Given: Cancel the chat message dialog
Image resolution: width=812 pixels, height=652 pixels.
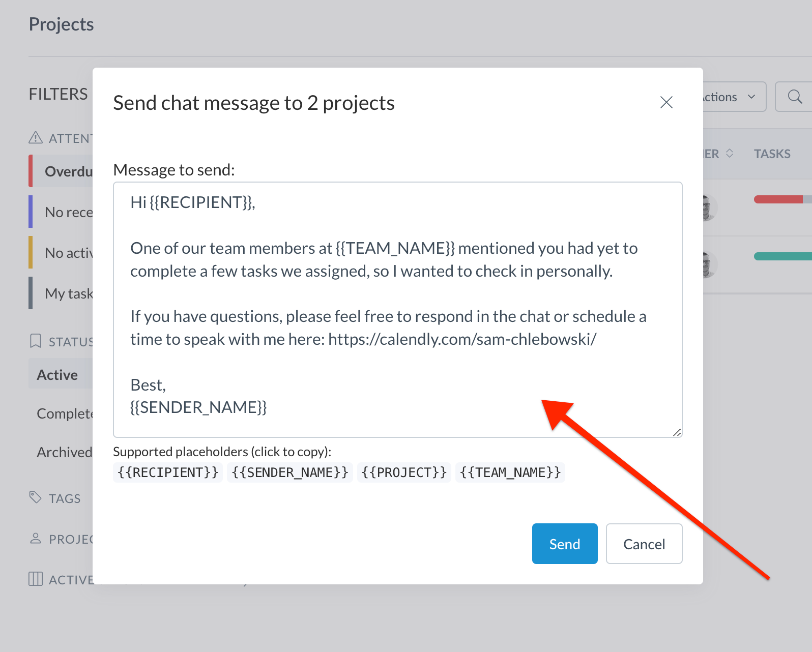Looking at the screenshot, I should tap(644, 544).
